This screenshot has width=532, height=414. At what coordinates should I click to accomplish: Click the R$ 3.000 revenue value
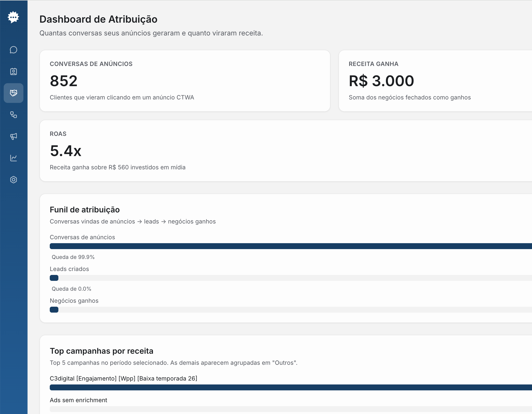[x=381, y=81]
